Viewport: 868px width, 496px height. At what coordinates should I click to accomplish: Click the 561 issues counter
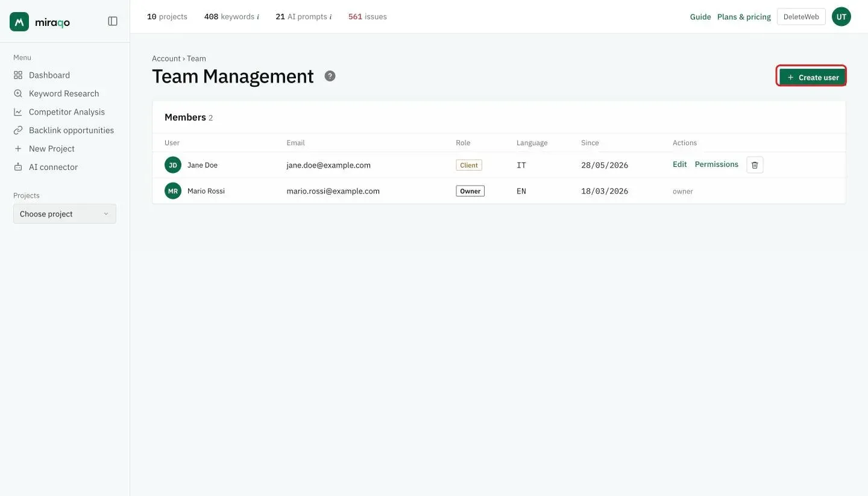click(x=368, y=17)
